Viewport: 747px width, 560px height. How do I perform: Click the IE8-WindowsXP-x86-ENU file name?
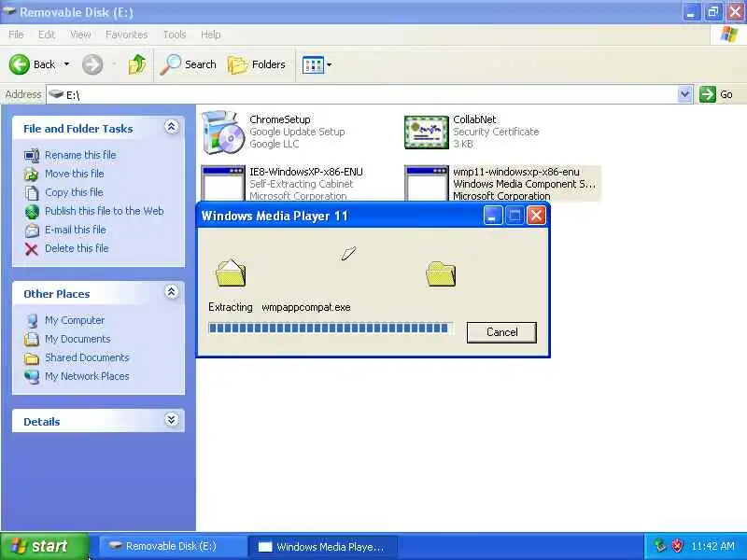pos(306,172)
